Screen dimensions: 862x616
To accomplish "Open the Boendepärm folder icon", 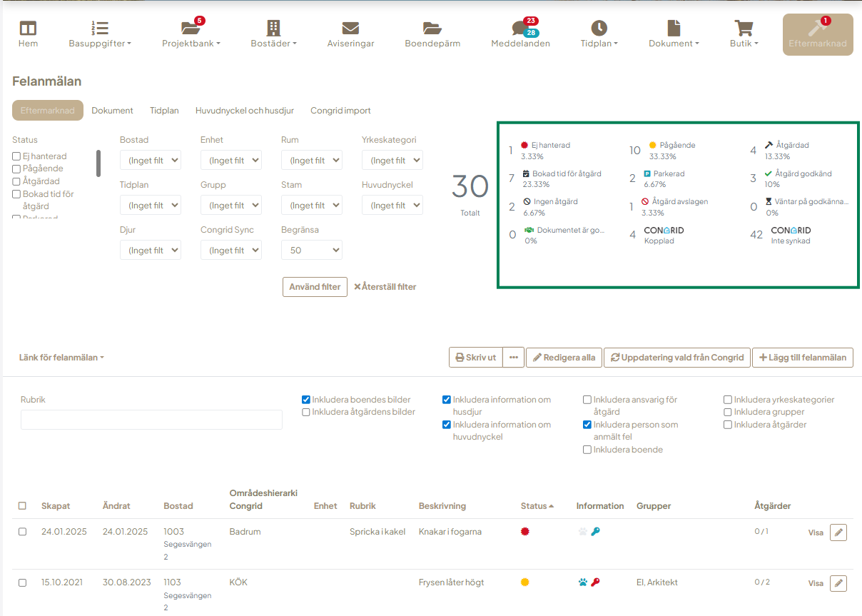I will 432,29.
